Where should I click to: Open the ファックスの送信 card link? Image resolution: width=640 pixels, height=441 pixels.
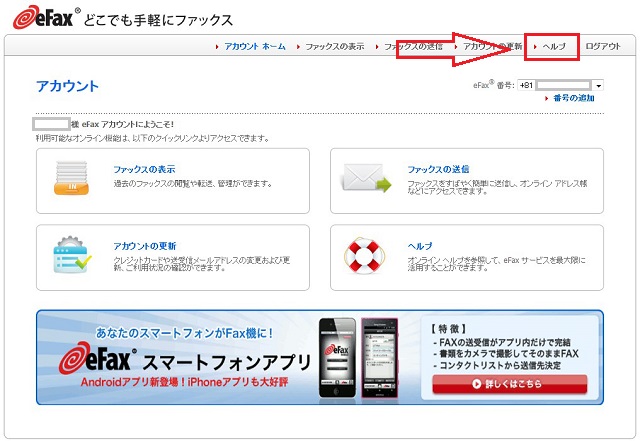[438, 169]
